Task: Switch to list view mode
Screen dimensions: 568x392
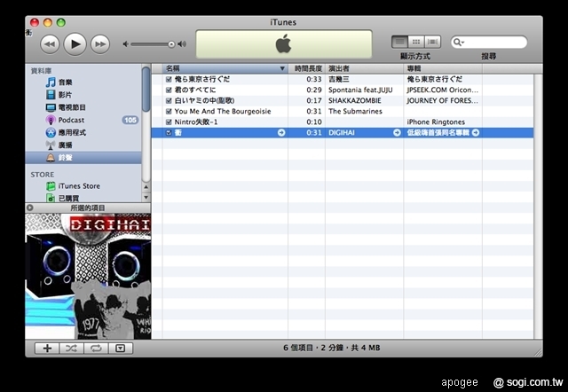Action: 399,42
